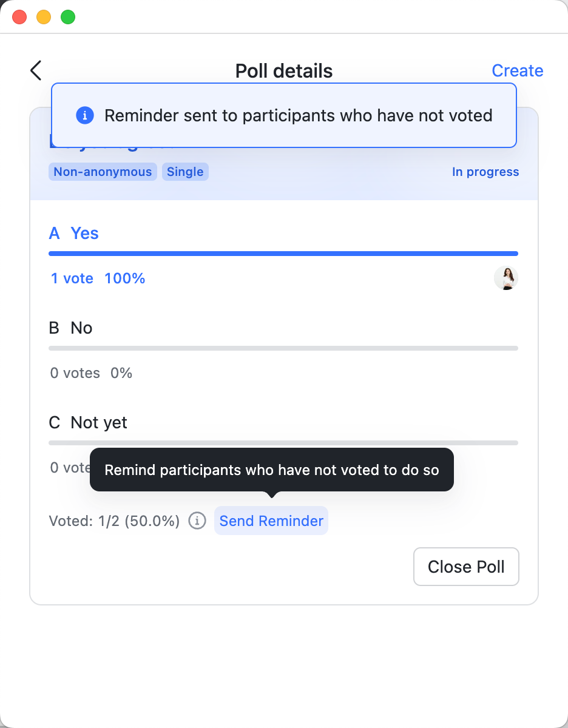Click the empty progress bar under option B
Screen dimensions: 568x728
pyautogui.click(x=283, y=348)
